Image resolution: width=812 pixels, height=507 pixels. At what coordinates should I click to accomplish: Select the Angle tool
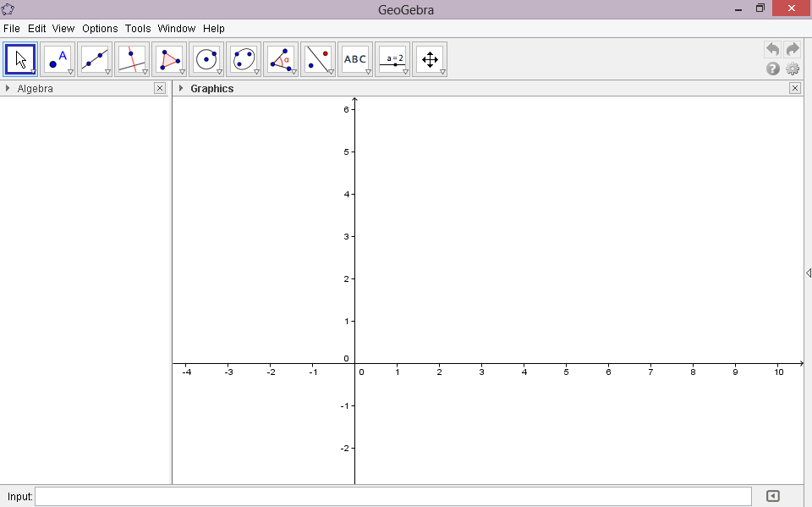281,59
